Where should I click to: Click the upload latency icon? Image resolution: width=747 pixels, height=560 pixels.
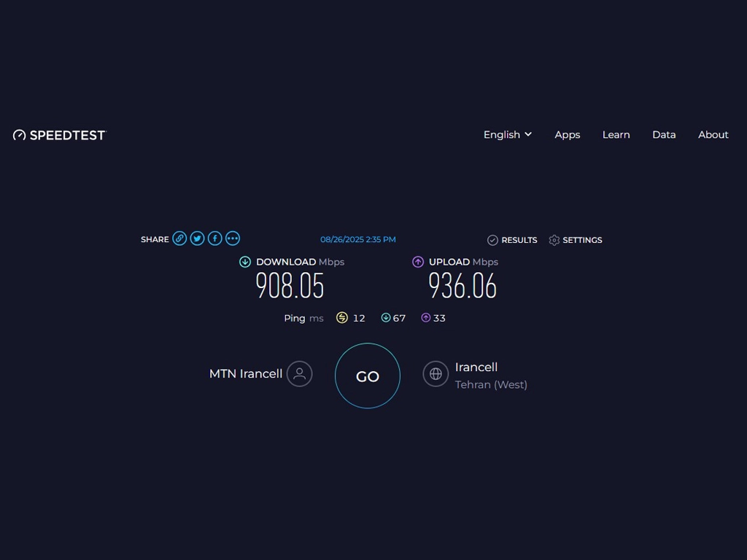[x=426, y=318]
